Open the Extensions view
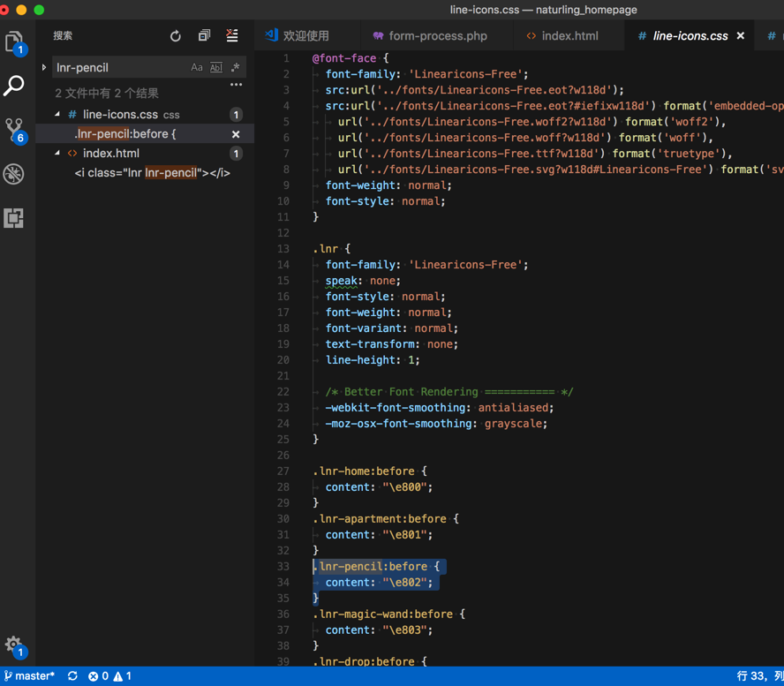784x686 pixels. click(14, 218)
